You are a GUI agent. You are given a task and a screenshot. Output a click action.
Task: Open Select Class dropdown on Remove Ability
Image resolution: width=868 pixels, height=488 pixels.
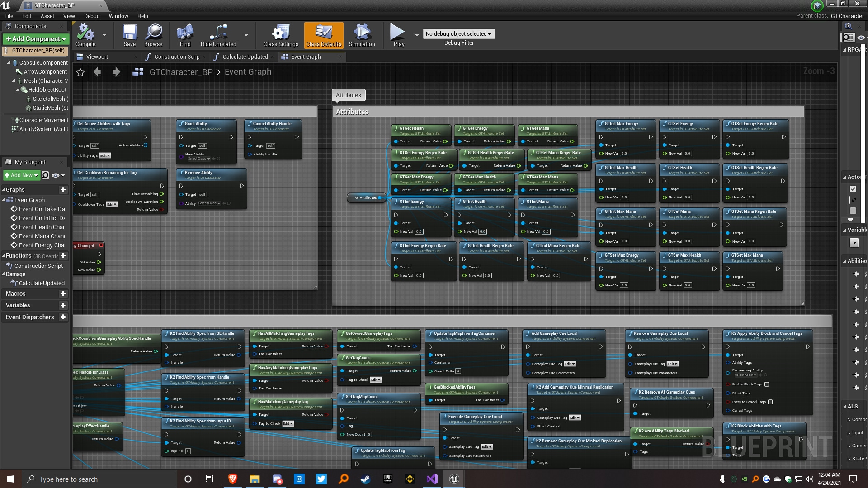[x=209, y=203]
